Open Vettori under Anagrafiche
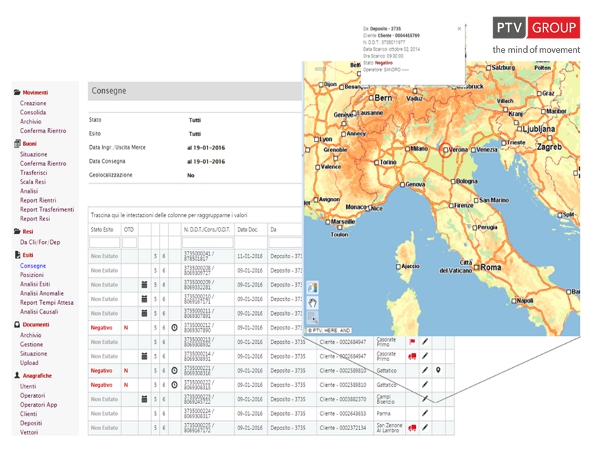 (x=29, y=432)
